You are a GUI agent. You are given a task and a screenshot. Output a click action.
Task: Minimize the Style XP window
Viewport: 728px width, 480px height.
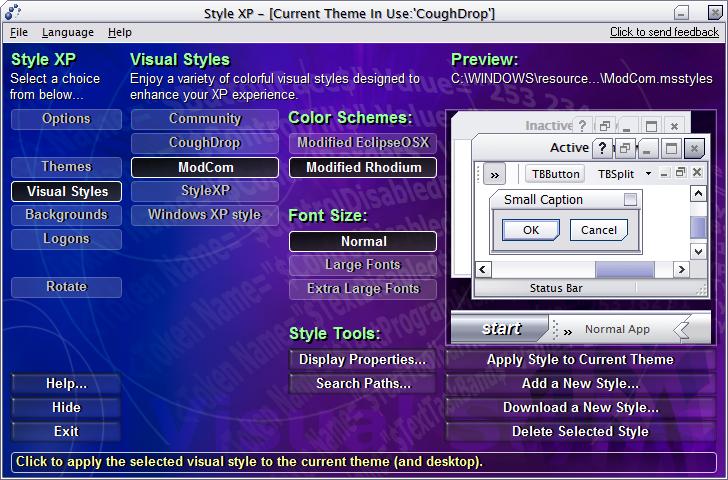tap(681, 13)
